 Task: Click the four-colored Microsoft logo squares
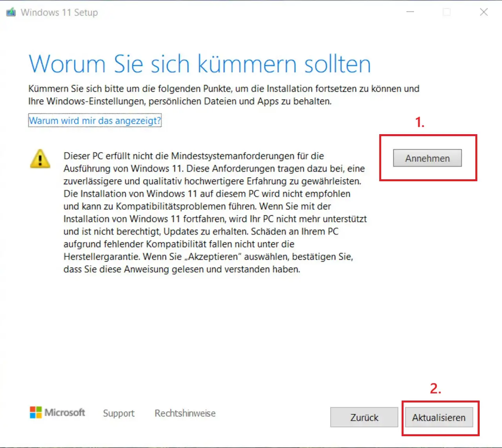point(36,412)
